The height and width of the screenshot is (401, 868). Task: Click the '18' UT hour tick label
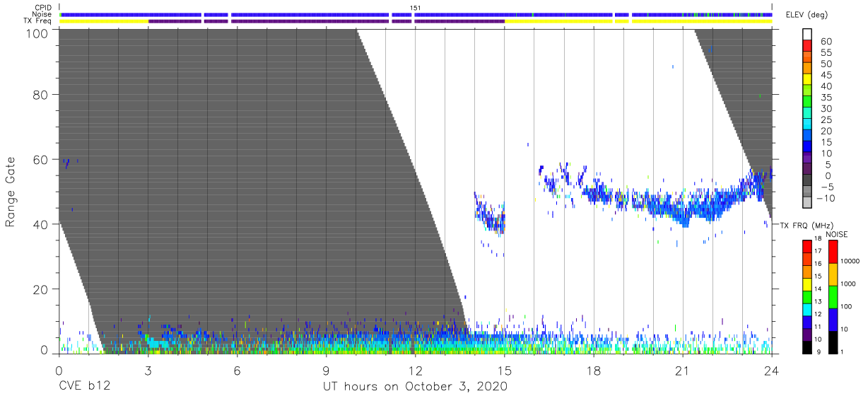[594, 370]
